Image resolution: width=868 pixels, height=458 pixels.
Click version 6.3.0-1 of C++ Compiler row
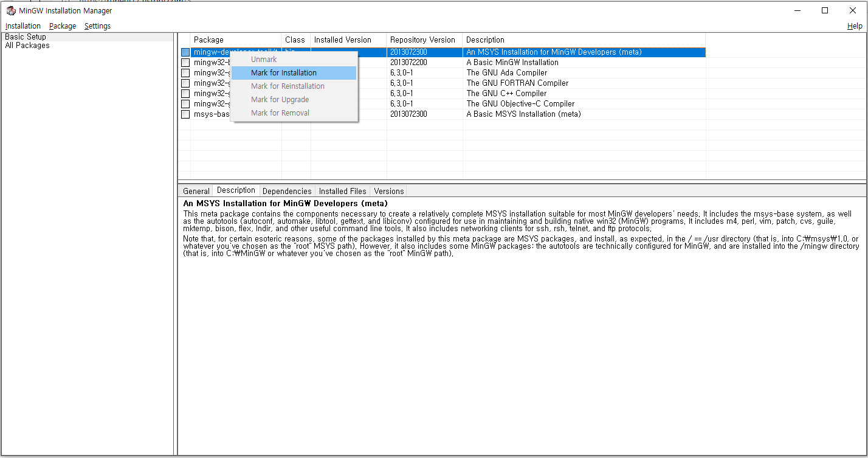coord(402,94)
